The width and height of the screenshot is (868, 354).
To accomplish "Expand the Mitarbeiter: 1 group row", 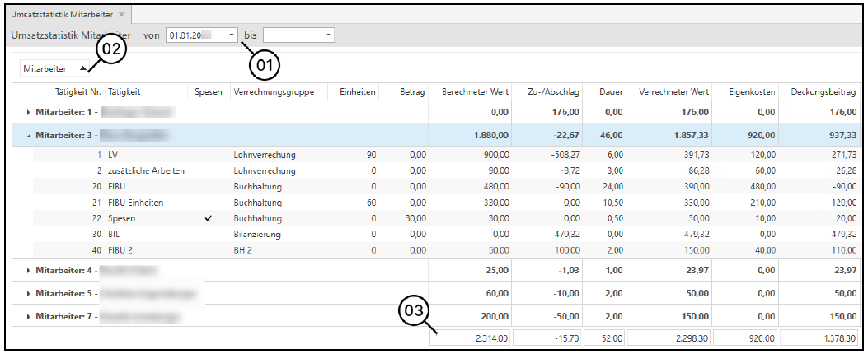I will pos(28,111).
